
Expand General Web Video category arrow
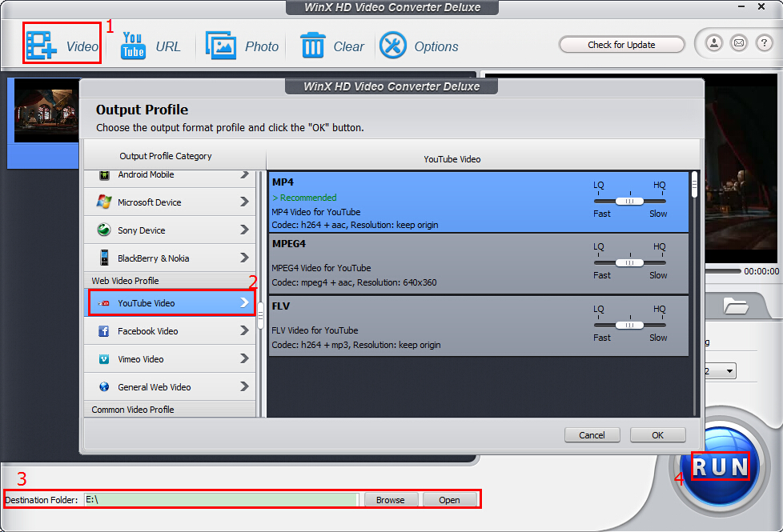(x=244, y=386)
